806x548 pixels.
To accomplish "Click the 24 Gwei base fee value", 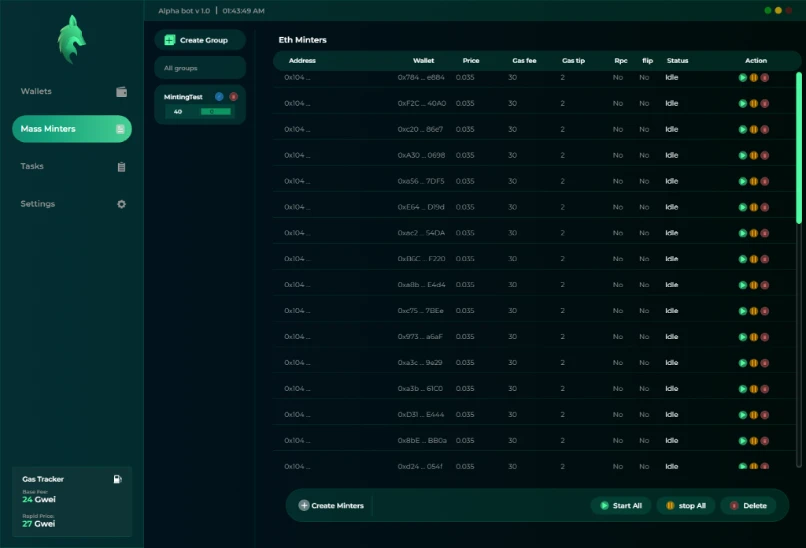I will [x=39, y=500].
